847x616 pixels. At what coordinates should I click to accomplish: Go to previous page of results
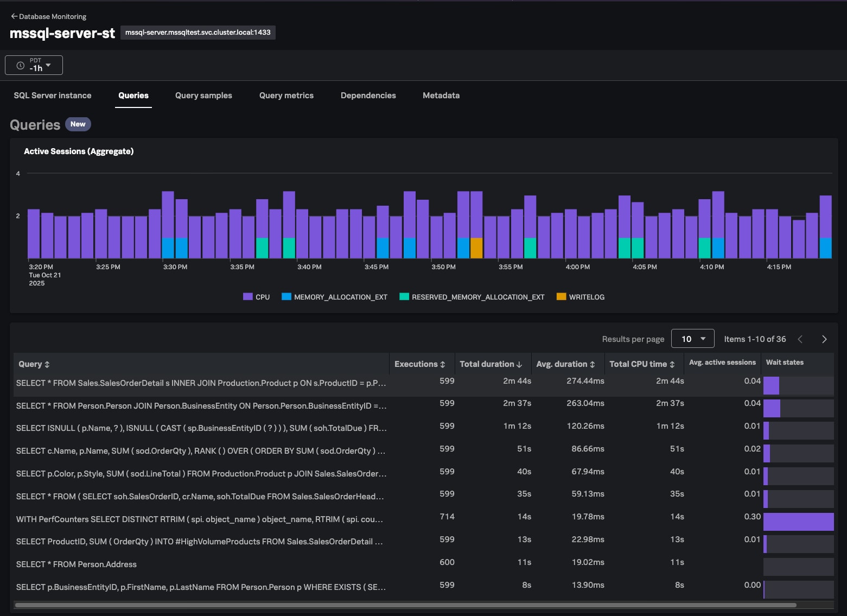tap(800, 339)
